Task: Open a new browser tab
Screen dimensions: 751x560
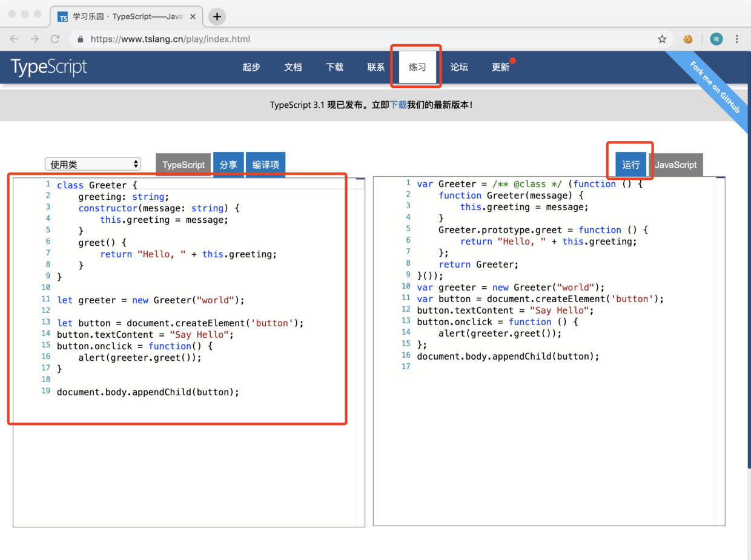Action: (217, 16)
